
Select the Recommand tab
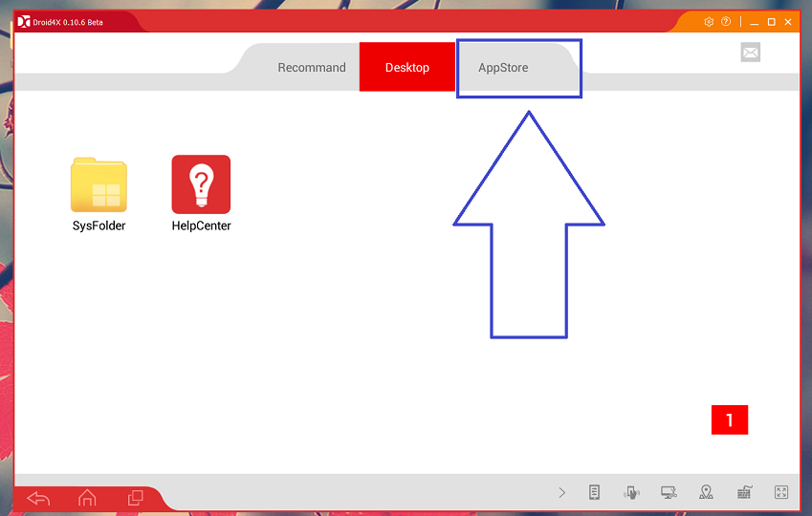[312, 67]
